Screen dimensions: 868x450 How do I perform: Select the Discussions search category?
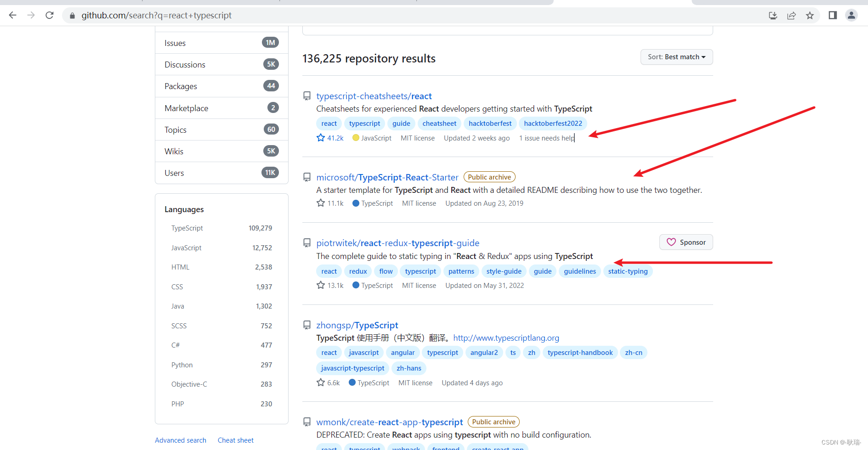tap(221, 64)
